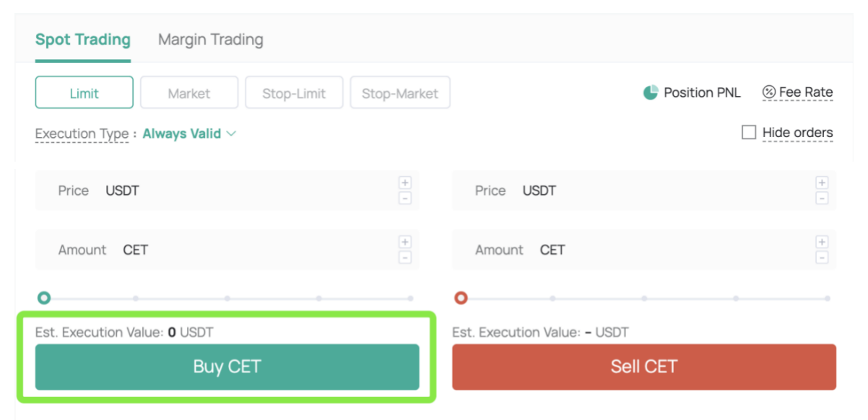Click the red Sell CET button
Image resolution: width=868 pixels, height=420 pixels.
click(644, 367)
